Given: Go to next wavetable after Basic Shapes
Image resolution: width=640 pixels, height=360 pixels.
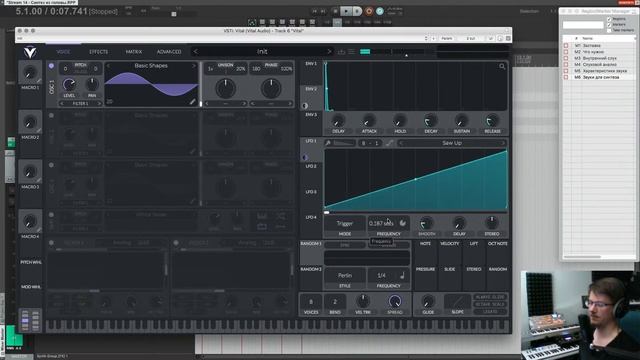Looking at the screenshot, I should 194,66.
